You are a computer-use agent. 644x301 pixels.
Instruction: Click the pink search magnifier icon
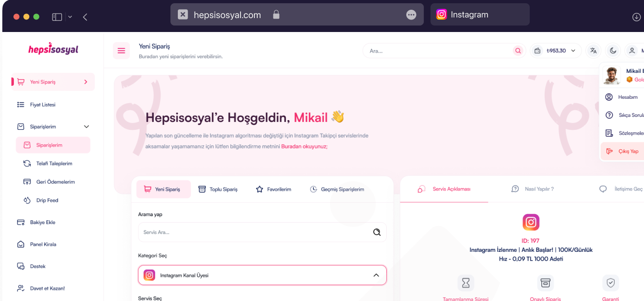point(518,51)
